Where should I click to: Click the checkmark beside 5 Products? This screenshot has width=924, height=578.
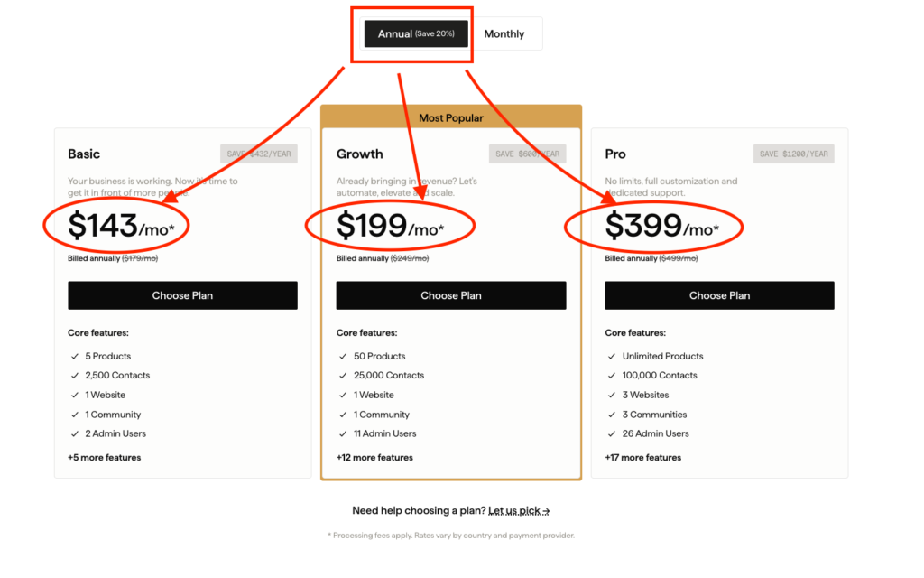(x=75, y=356)
